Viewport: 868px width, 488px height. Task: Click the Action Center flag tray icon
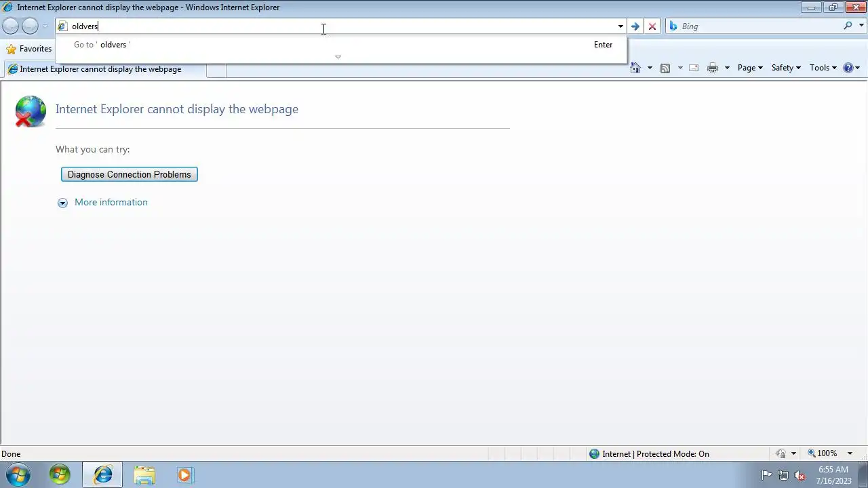coord(766,475)
